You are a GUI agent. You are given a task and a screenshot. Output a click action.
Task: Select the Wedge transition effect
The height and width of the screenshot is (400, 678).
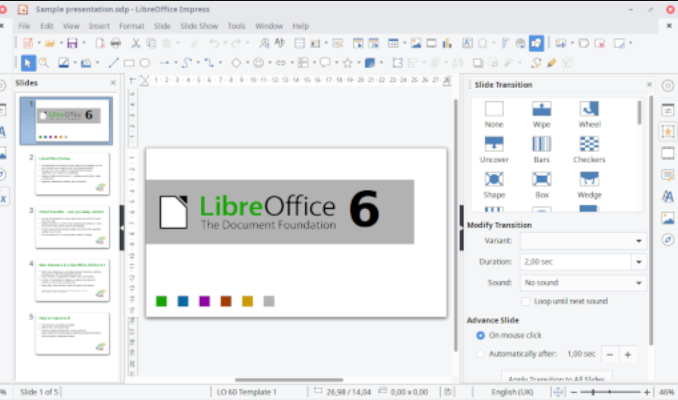click(x=589, y=182)
